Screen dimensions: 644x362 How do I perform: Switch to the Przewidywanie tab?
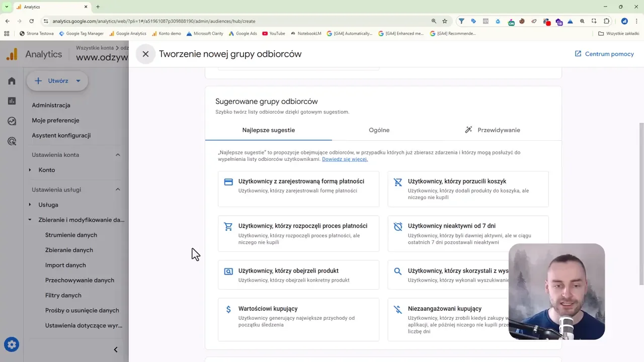(493, 130)
